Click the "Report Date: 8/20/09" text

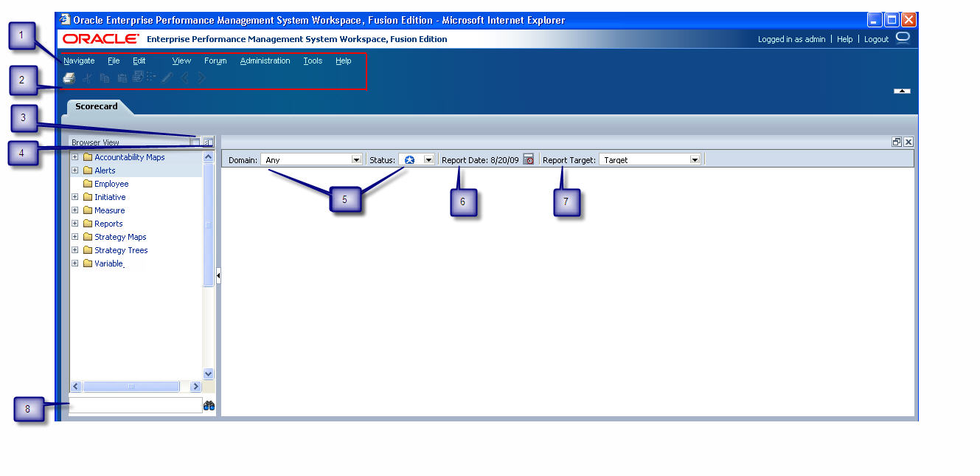pos(480,159)
